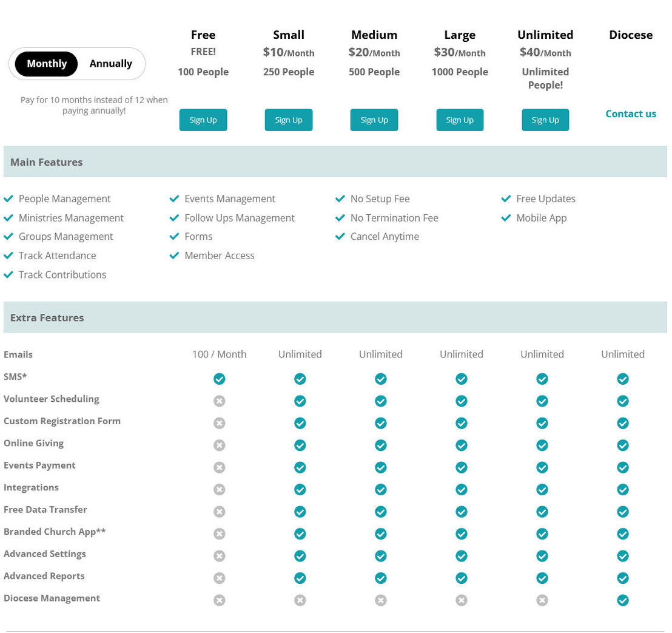Click SMS checkmark icon for Free plan
The width and height of the screenshot is (672, 633).
[x=220, y=379]
